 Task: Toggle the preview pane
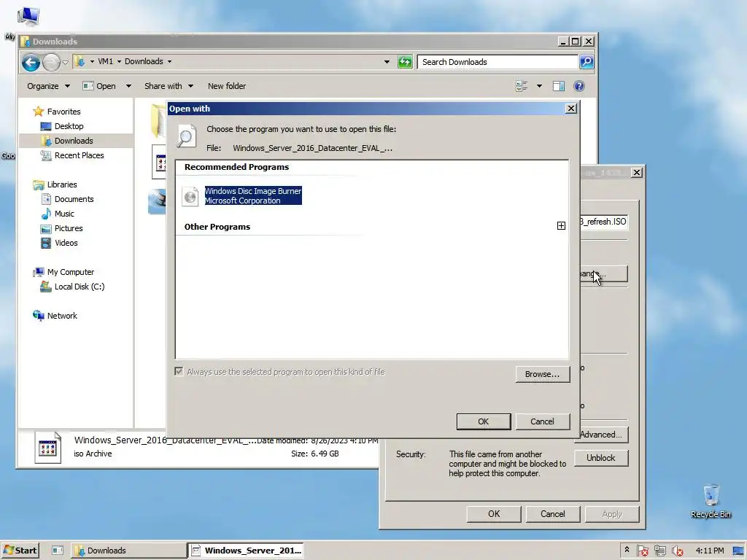coord(559,86)
